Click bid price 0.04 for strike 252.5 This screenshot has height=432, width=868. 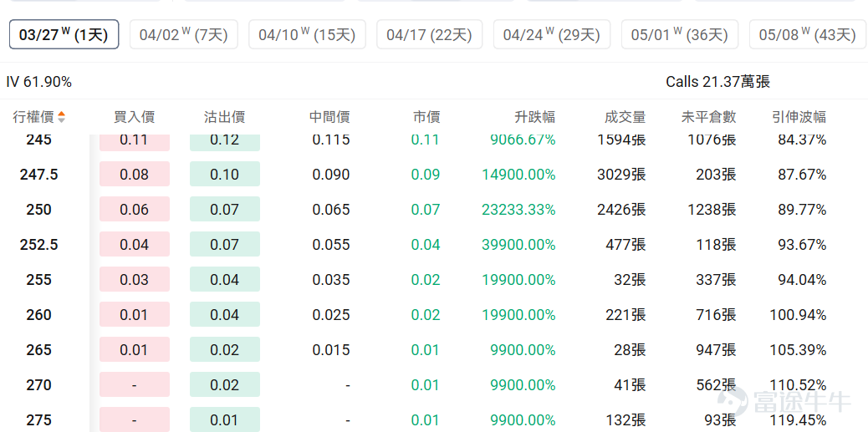pyautogui.click(x=135, y=245)
